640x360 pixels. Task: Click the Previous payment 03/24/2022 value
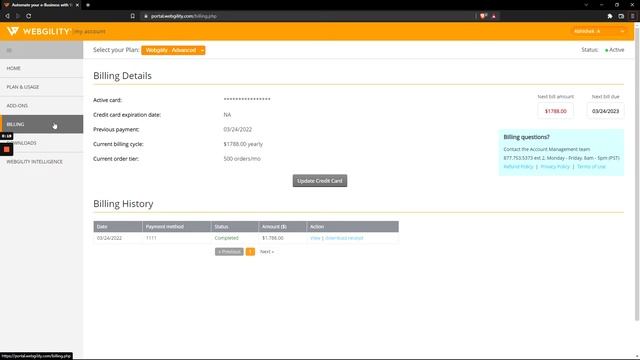point(238,129)
